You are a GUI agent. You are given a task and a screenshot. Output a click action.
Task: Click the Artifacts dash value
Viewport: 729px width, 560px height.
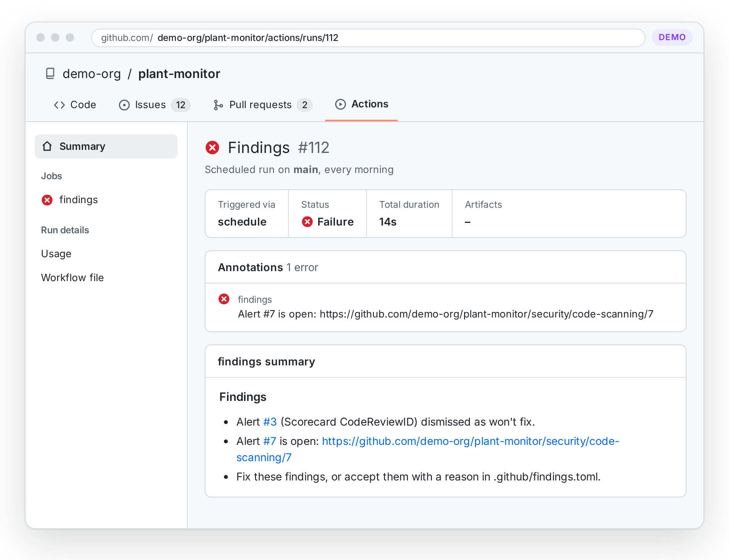468,222
